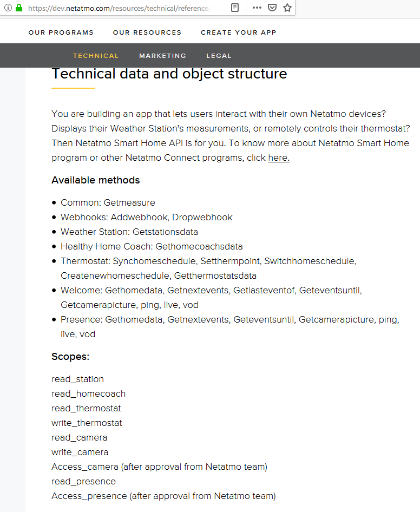Toggle reader view icon
This screenshot has height=512, width=420.
coord(234,8)
